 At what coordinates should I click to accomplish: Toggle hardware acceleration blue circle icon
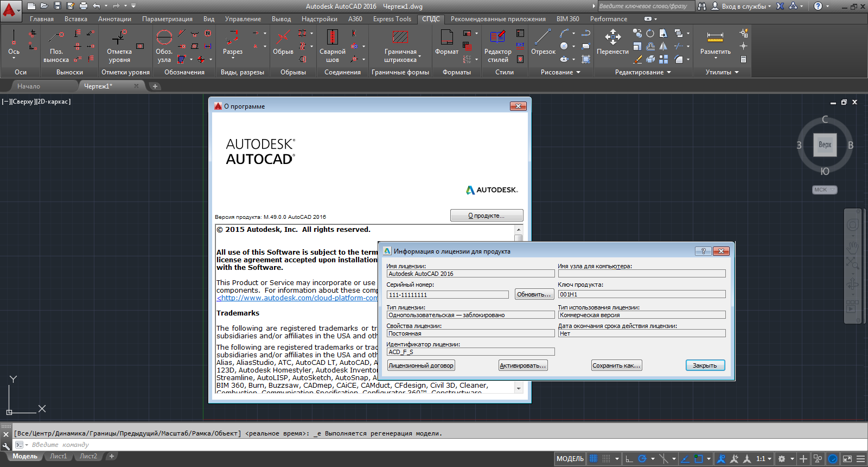click(833, 459)
